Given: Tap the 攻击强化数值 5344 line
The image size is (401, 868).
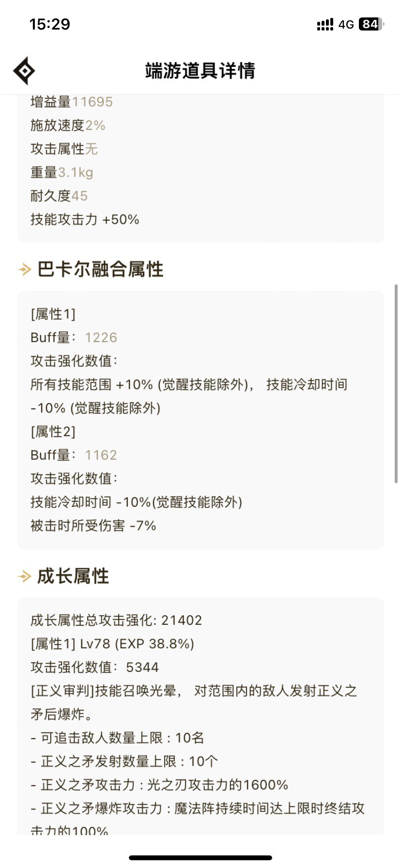Looking at the screenshot, I should pos(94,667).
